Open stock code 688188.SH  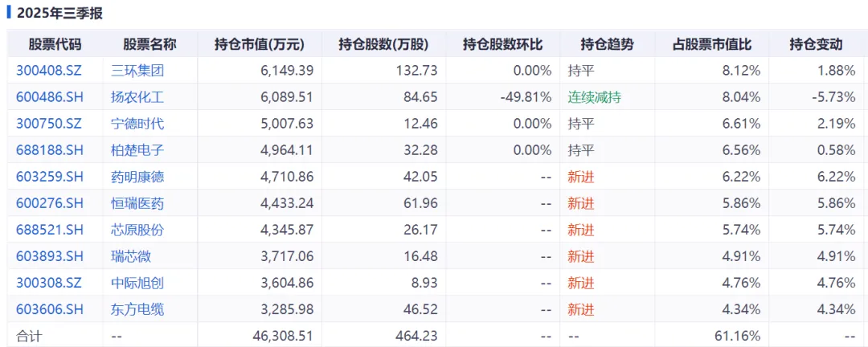(x=50, y=150)
